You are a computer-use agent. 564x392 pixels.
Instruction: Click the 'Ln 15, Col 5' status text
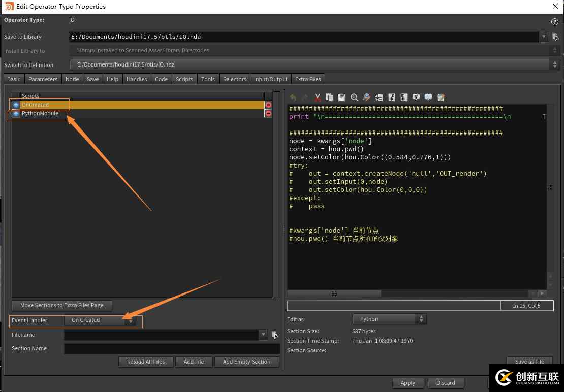(x=526, y=306)
